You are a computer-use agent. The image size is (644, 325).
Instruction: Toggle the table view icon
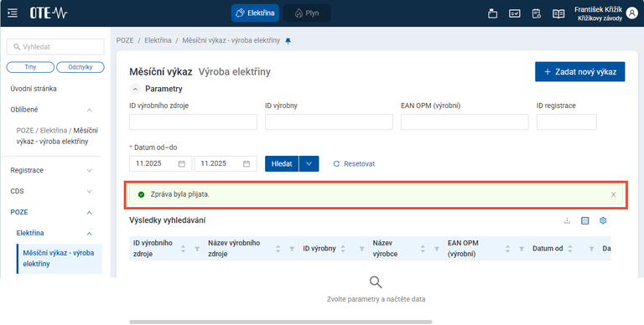pyautogui.click(x=584, y=221)
